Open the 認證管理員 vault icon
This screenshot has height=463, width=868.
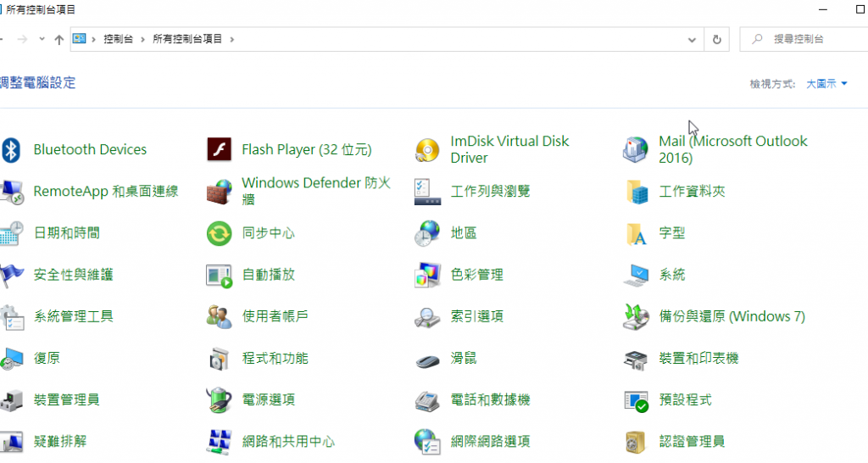click(x=636, y=441)
